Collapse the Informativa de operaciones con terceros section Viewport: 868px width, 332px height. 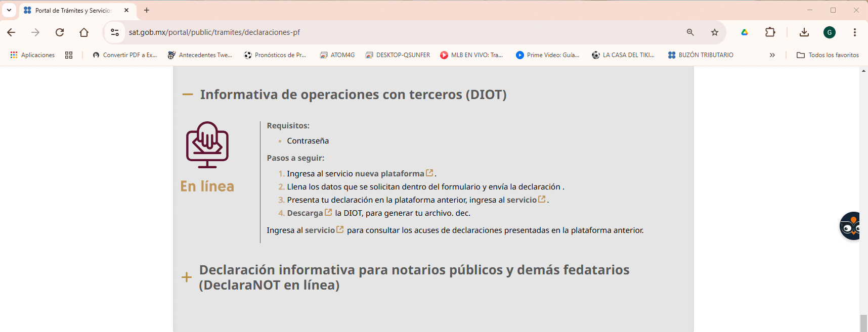tap(188, 94)
